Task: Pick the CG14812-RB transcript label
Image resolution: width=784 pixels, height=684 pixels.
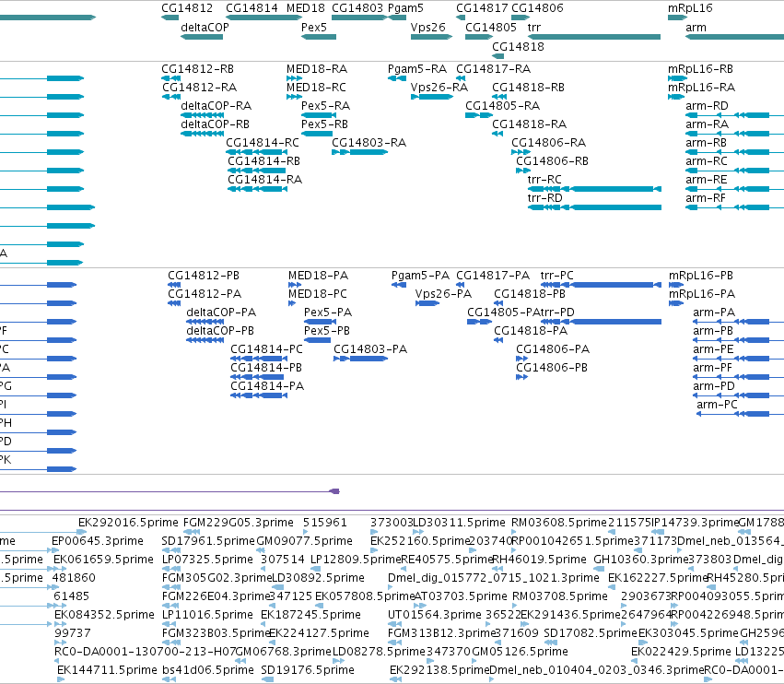Action: tap(197, 68)
